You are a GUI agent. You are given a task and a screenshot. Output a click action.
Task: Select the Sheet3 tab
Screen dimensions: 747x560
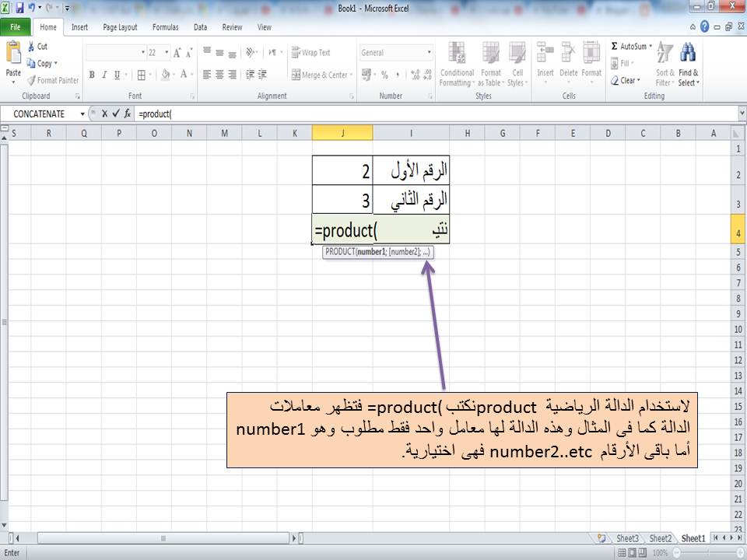point(627,538)
